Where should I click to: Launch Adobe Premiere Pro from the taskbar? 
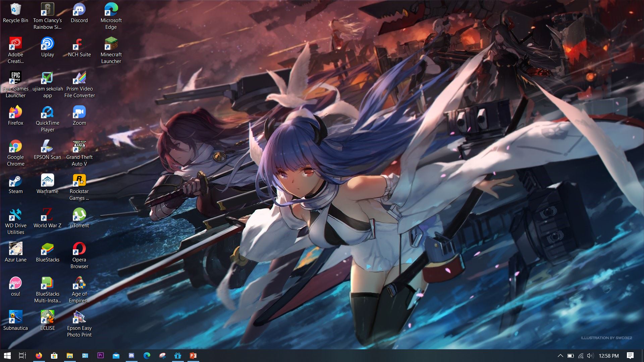(101, 356)
